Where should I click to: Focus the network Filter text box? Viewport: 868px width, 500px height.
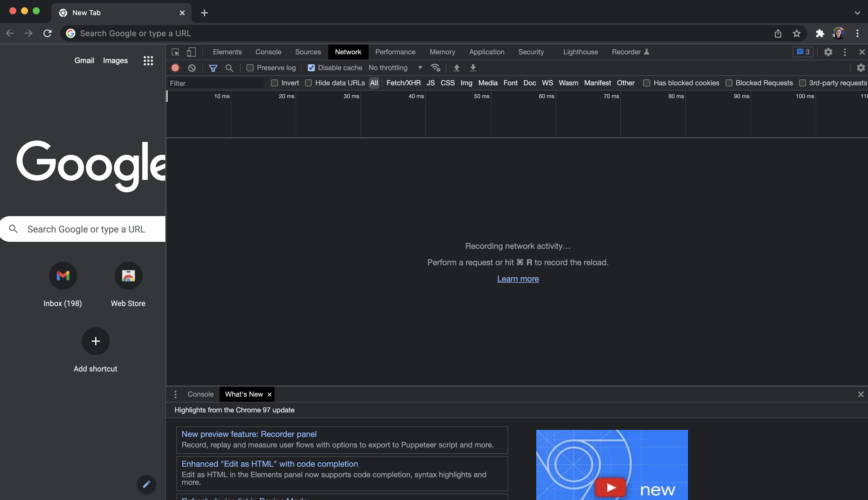[215, 83]
